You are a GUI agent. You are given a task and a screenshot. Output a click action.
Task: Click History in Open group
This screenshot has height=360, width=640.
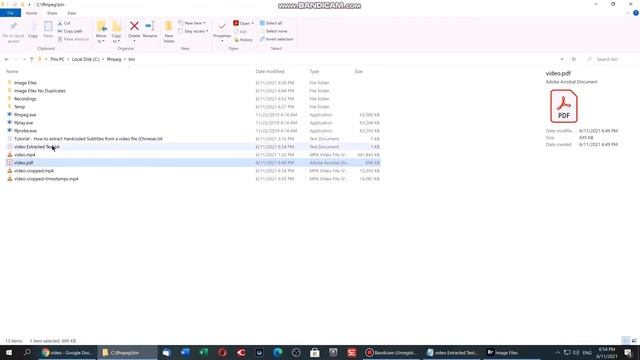(243, 40)
